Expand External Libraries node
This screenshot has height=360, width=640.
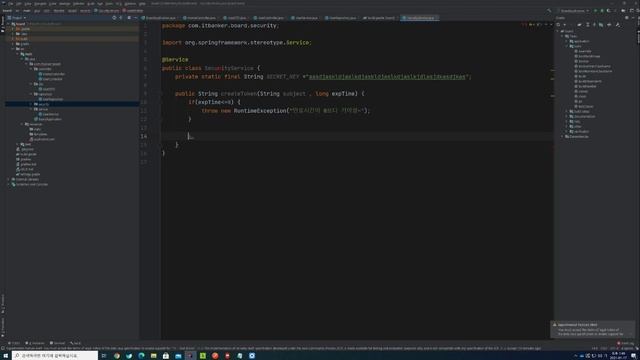click(9, 179)
